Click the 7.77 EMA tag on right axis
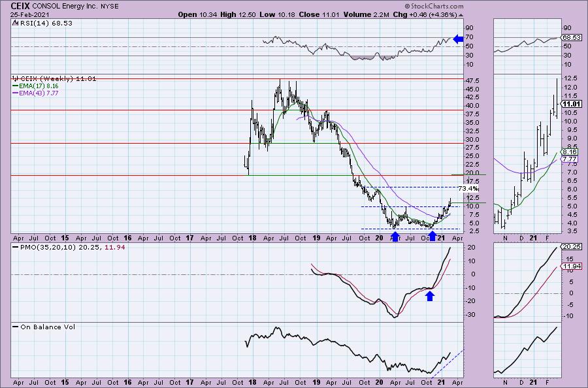Image resolution: width=588 pixels, height=388 pixels. point(570,159)
